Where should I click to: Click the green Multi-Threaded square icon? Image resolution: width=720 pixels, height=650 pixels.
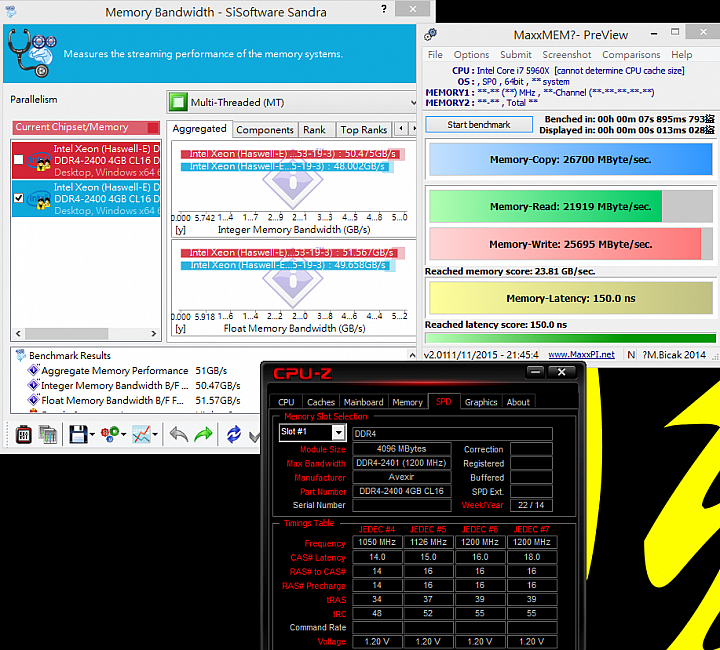point(178,102)
